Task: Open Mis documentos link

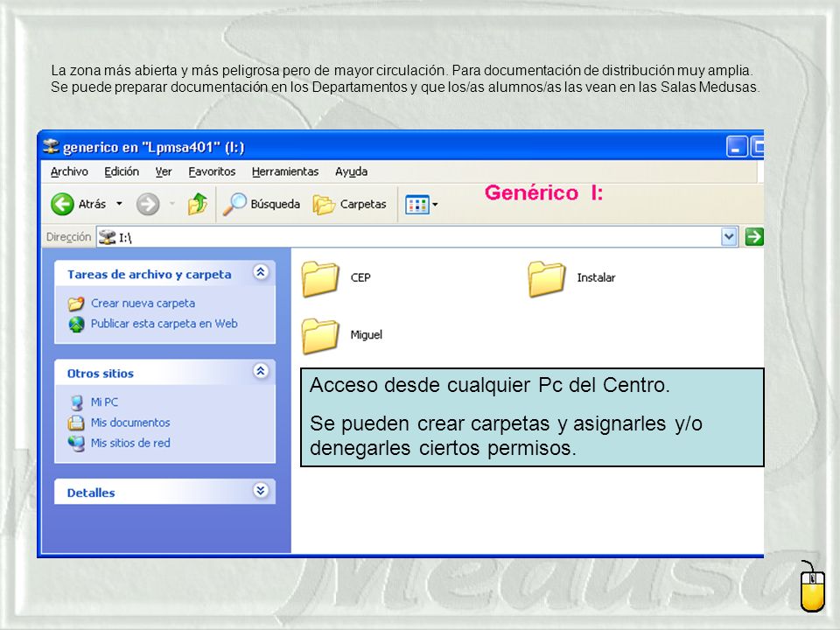Action: [x=130, y=423]
